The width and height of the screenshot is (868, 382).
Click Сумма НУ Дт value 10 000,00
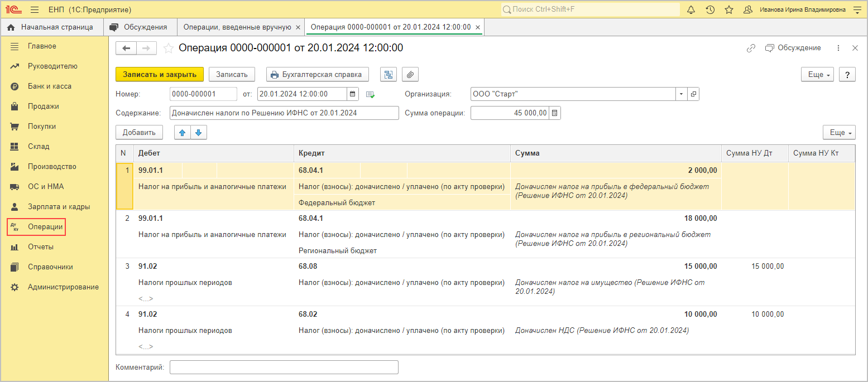coord(768,314)
